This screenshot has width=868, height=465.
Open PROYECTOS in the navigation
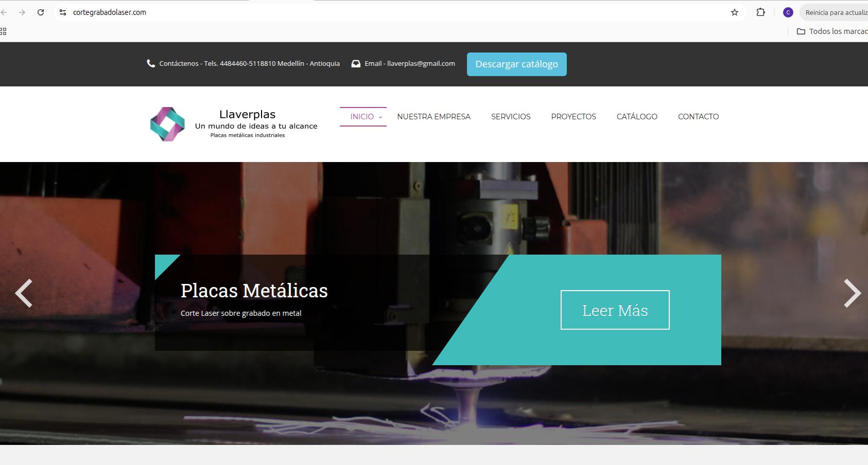coord(574,117)
